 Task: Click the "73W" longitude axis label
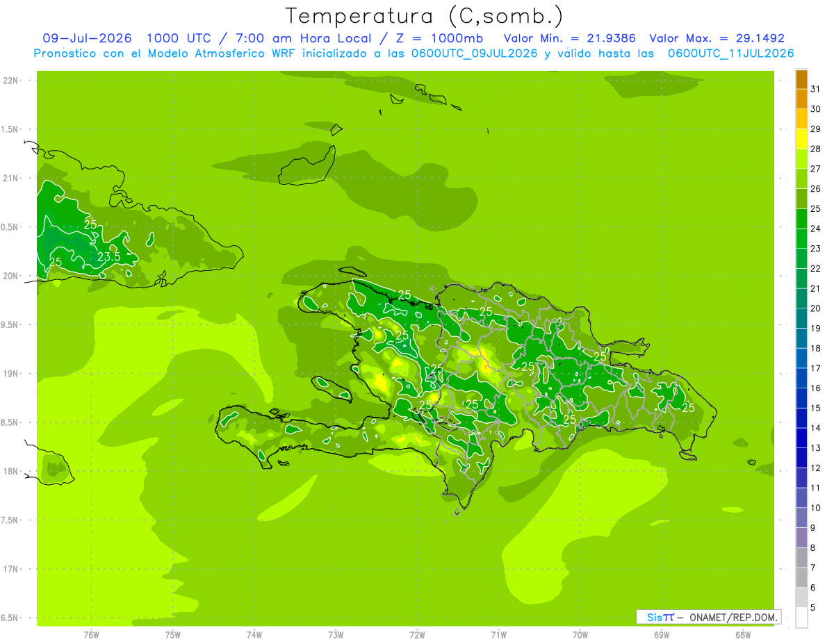[x=336, y=635]
